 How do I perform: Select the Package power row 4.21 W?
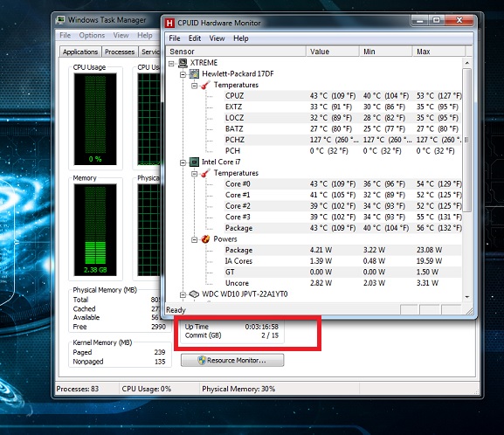(x=342, y=250)
